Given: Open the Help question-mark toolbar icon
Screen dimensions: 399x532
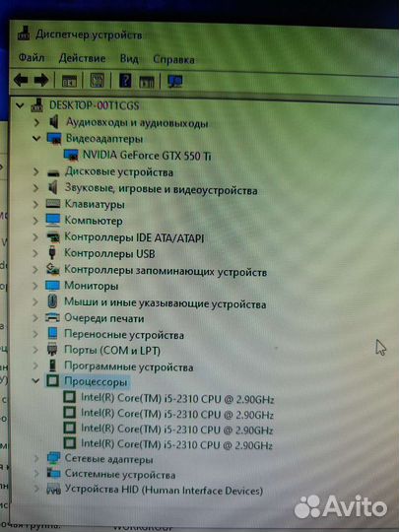Looking at the screenshot, I should tap(125, 81).
